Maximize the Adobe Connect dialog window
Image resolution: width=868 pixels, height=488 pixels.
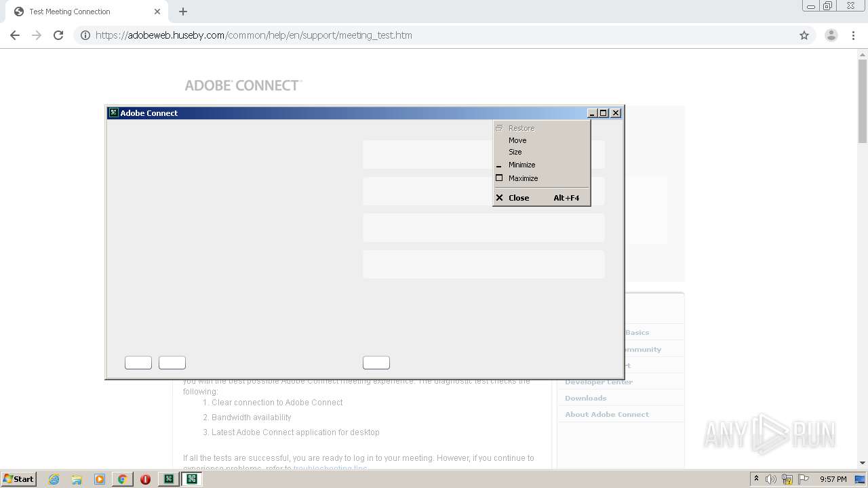click(603, 113)
